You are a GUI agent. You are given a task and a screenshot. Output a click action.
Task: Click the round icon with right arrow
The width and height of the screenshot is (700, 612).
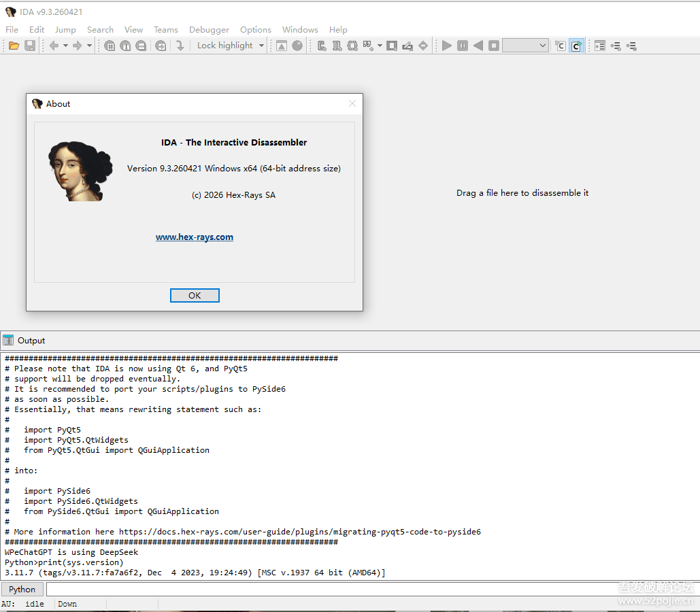pyautogui.click(x=161, y=46)
